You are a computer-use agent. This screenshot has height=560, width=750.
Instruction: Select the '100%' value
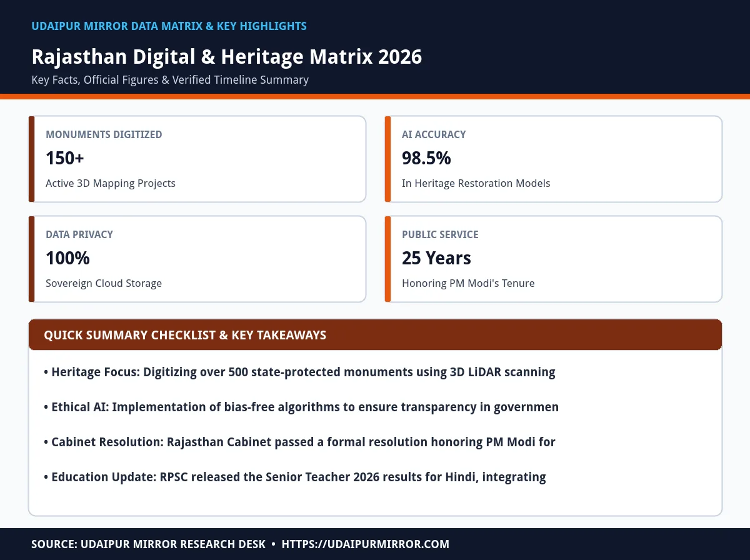pyautogui.click(x=67, y=258)
